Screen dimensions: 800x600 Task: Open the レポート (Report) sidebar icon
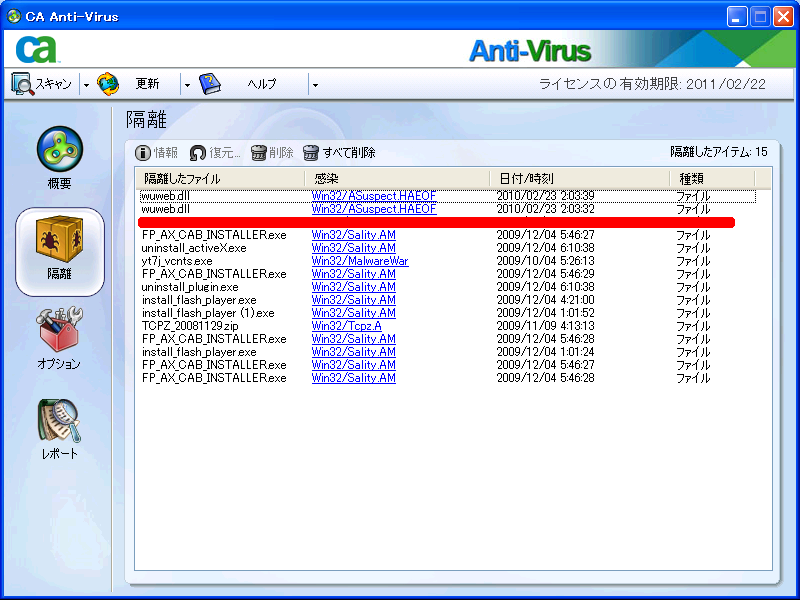59,420
